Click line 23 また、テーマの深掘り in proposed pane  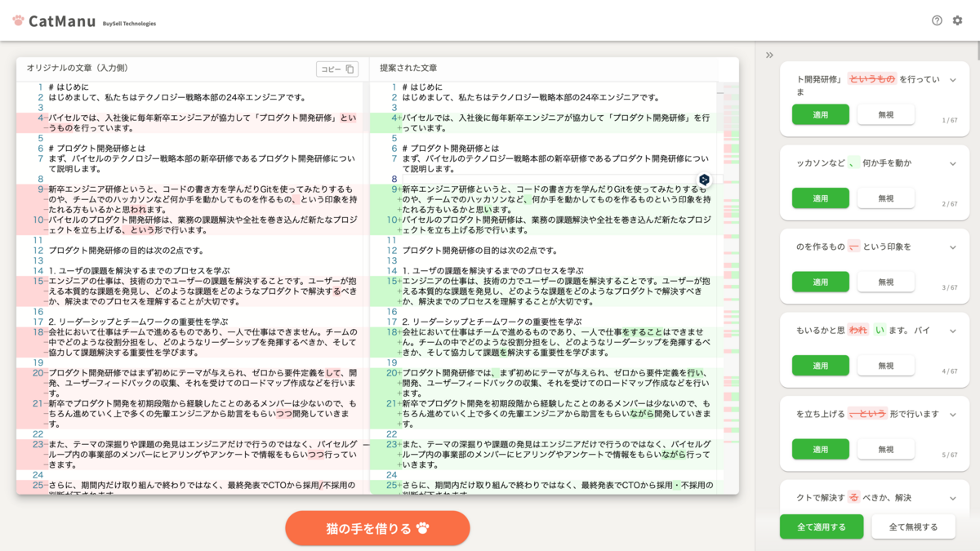click(555, 455)
